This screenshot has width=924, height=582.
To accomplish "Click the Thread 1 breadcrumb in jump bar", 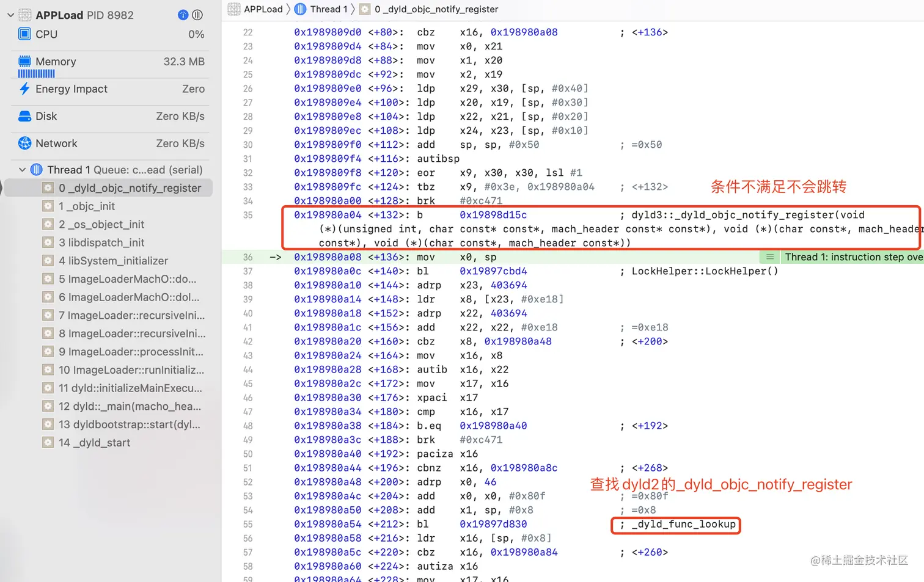I will coord(329,9).
